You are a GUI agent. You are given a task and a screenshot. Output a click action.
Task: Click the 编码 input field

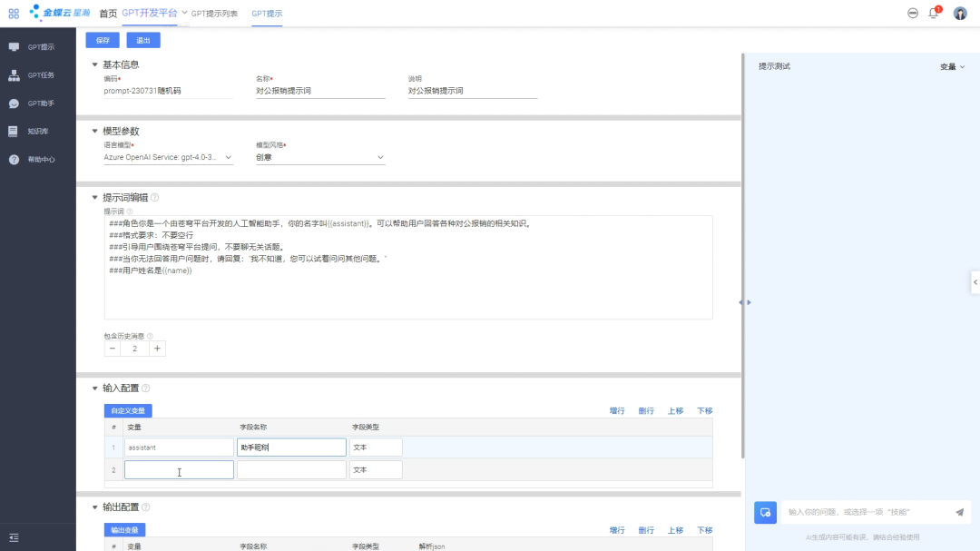[168, 92]
